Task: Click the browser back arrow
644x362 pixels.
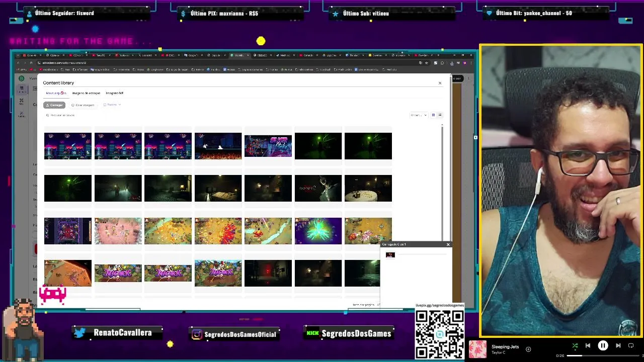Action: tap(18, 63)
